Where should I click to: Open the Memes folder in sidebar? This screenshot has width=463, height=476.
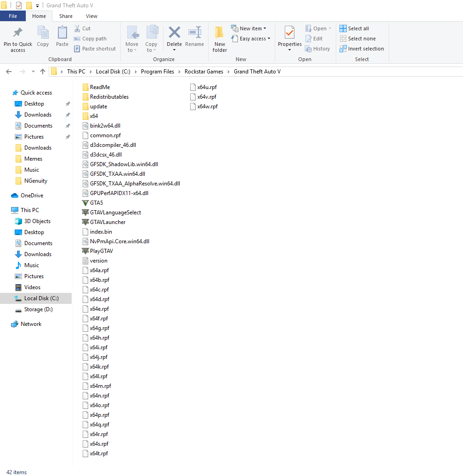coord(28,159)
